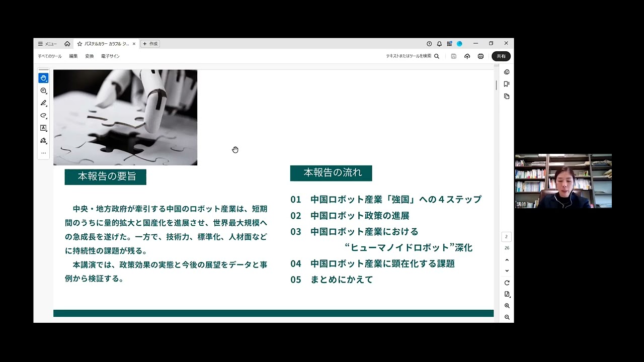This screenshot has height=362, width=644.
Task: Open the page thumbnails panel icon
Action: (x=507, y=96)
